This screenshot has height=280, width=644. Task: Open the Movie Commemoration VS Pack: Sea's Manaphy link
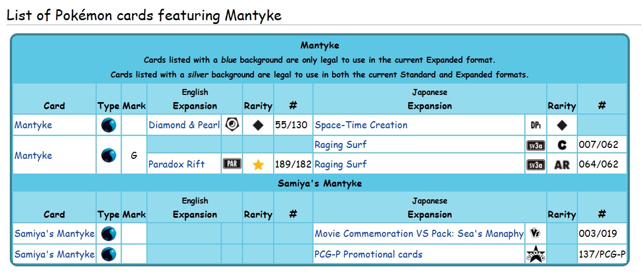pos(419,234)
